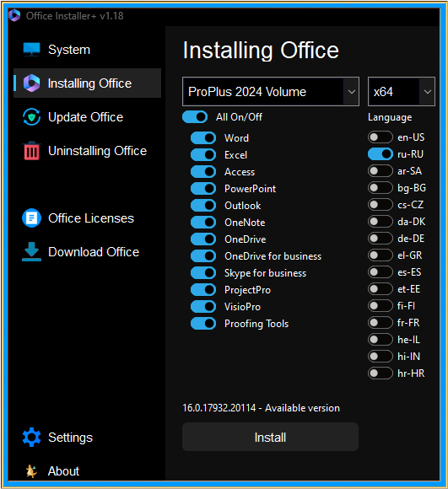Turn on the da-DK language toggle
Viewport: 448px width, 489px height.
coord(381,221)
